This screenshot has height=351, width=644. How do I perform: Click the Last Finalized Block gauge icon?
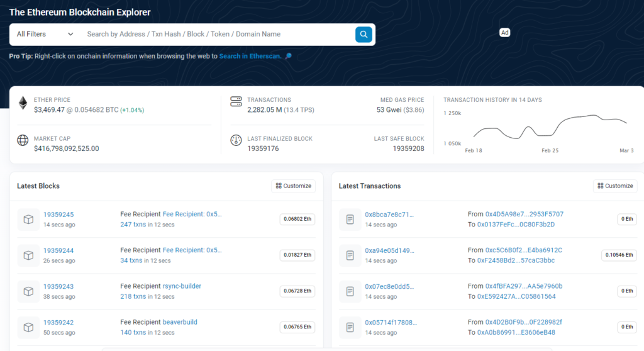coord(236,140)
